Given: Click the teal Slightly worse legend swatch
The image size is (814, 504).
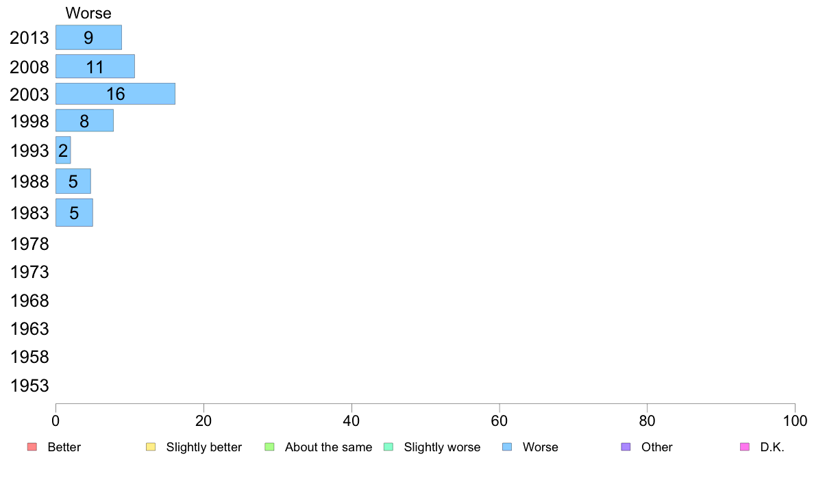Looking at the screenshot, I should click(x=388, y=447).
